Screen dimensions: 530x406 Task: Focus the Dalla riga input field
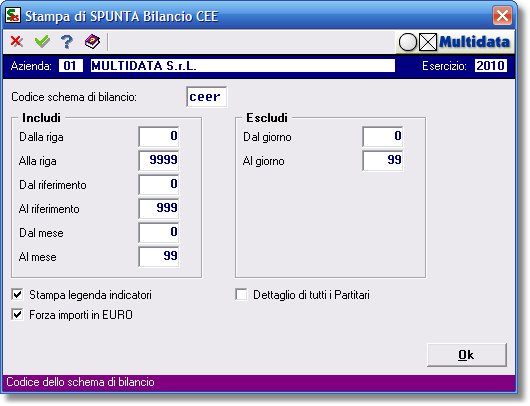[x=159, y=137]
